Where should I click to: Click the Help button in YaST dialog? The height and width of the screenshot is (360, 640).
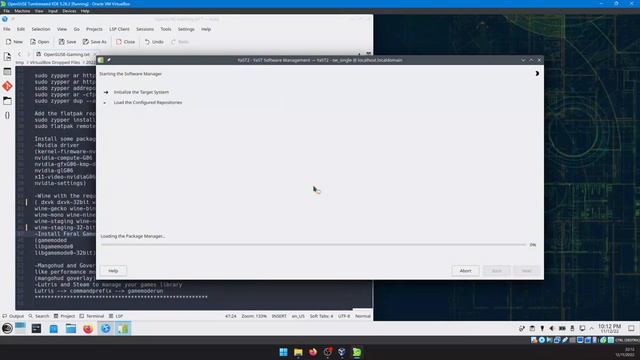[x=113, y=271]
